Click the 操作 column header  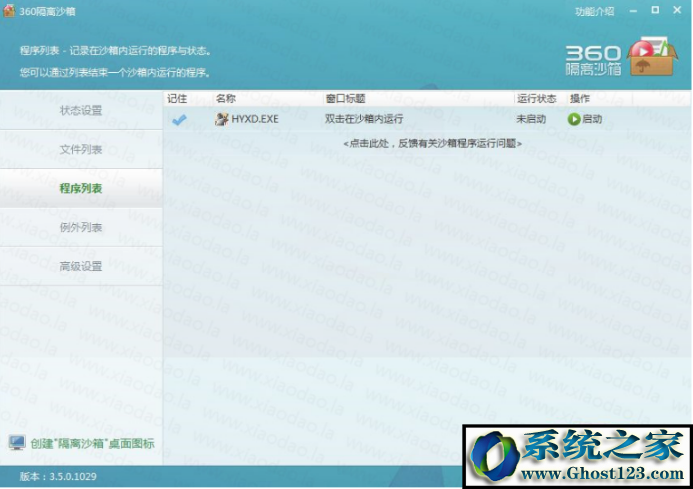point(579,98)
